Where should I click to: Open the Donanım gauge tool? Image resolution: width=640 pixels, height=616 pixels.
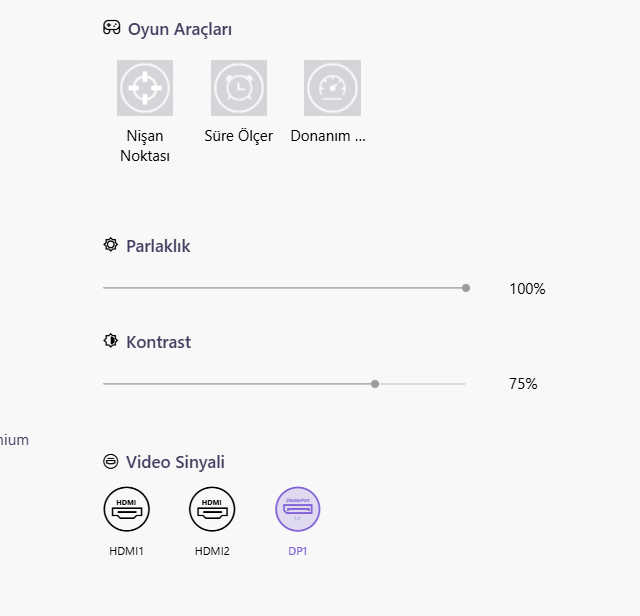[332, 88]
